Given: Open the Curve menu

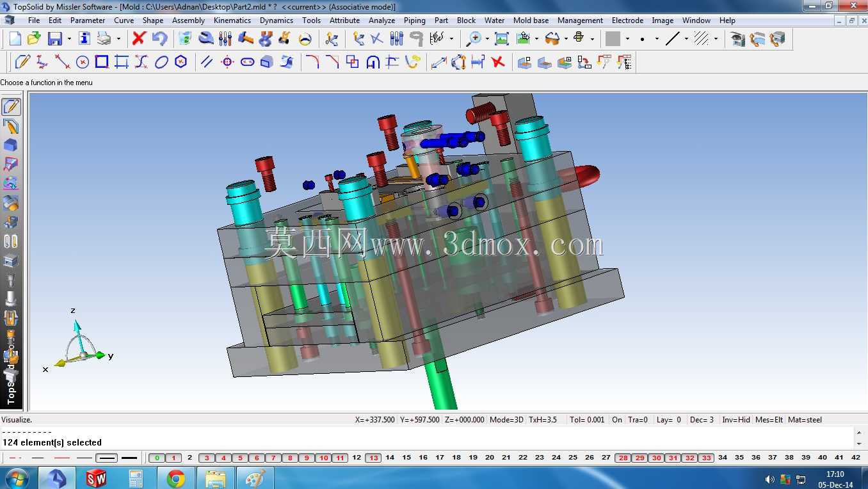Looking at the screenshot, I should click(124, 20).
